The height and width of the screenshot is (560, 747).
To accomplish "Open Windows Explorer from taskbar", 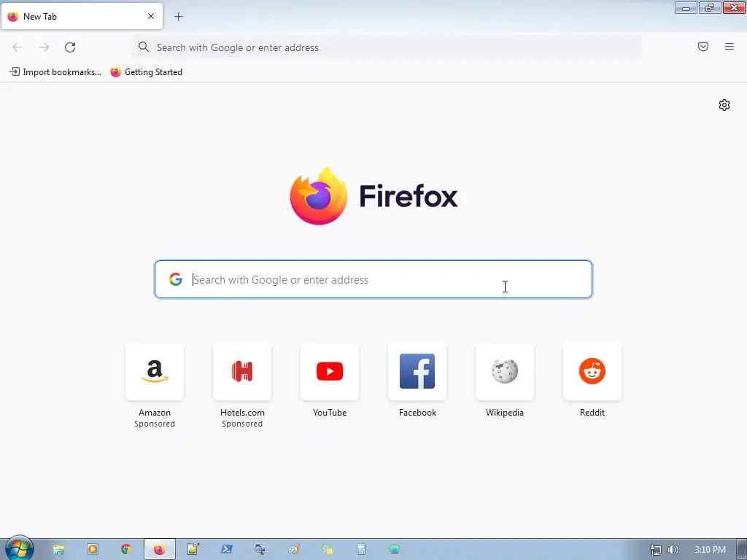I will (x=58, y=550).
